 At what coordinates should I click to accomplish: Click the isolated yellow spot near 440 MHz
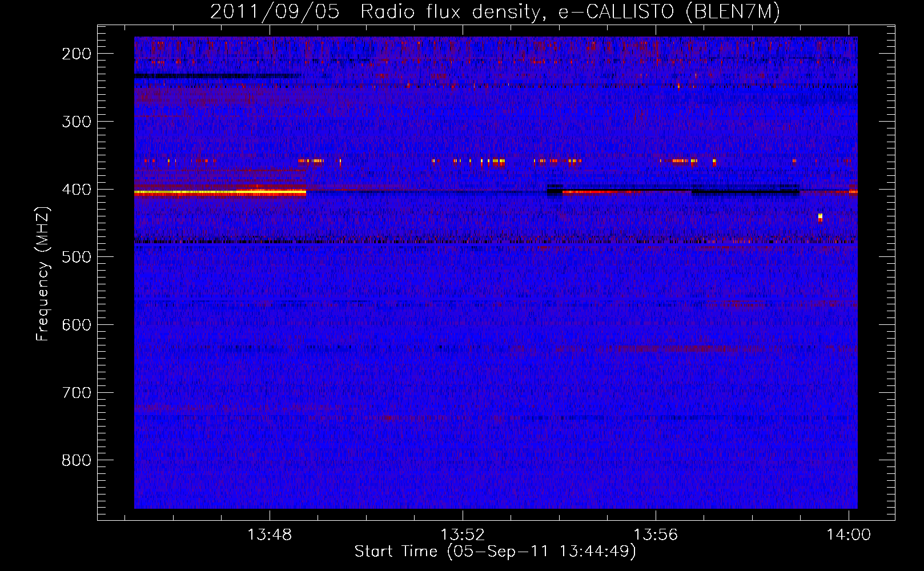[820, 217]
